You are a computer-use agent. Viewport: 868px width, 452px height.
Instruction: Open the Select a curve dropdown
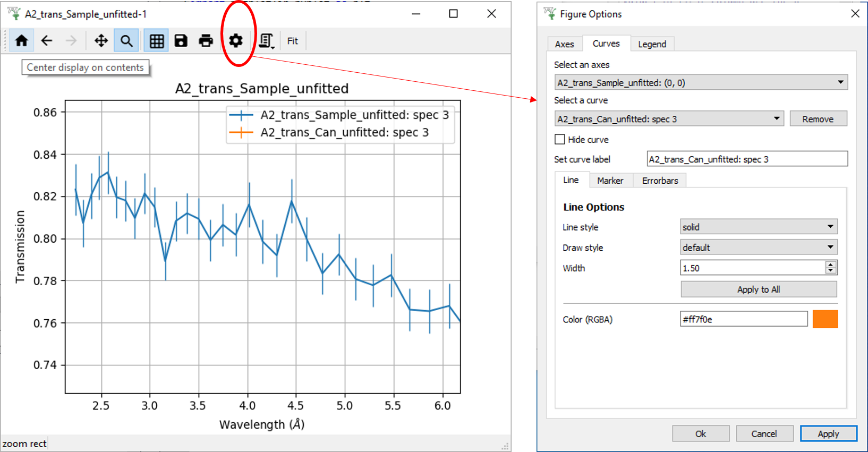point(669,119)
